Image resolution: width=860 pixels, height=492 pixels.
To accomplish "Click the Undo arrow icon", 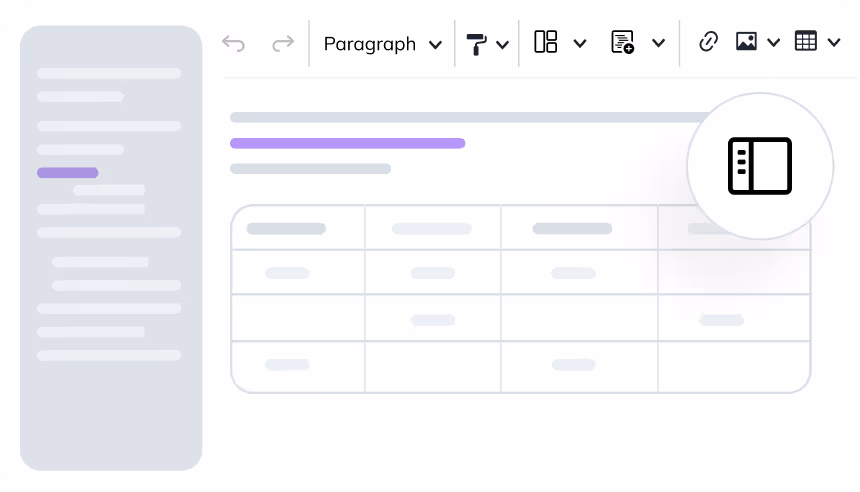I will [x=233, y=43].
